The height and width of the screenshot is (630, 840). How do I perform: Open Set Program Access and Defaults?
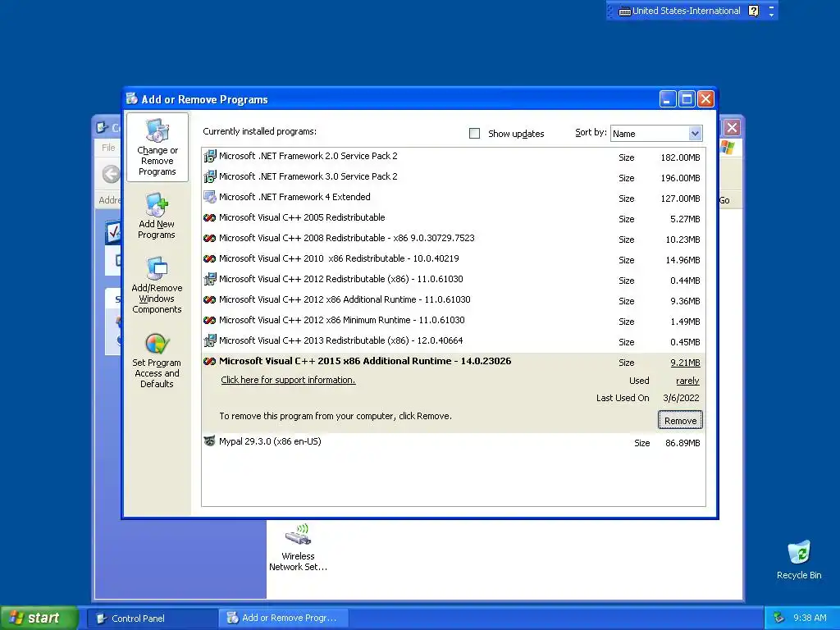pos(157,360)
